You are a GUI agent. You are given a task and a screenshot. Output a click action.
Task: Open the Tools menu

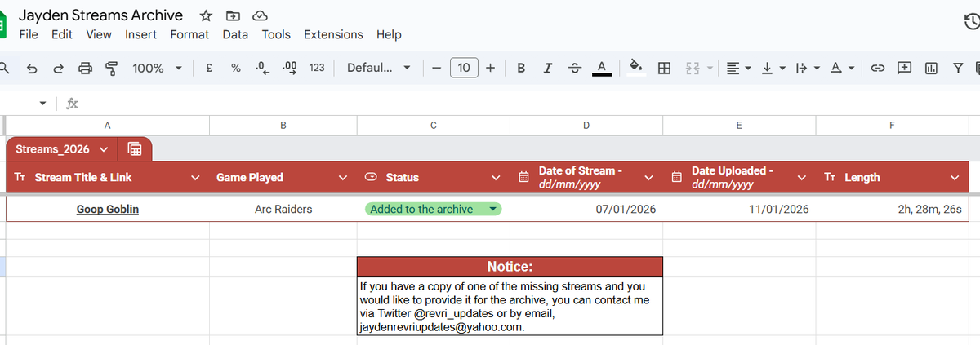(276, 34)
